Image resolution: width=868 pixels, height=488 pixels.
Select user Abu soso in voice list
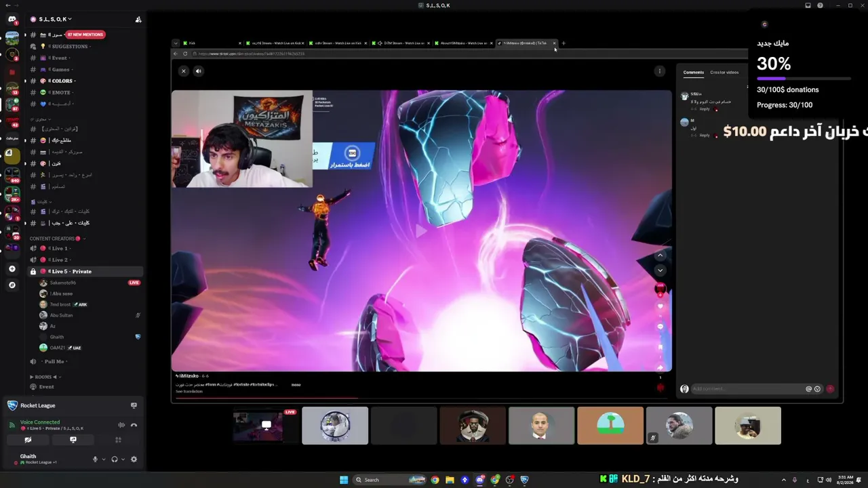point(90,293)
